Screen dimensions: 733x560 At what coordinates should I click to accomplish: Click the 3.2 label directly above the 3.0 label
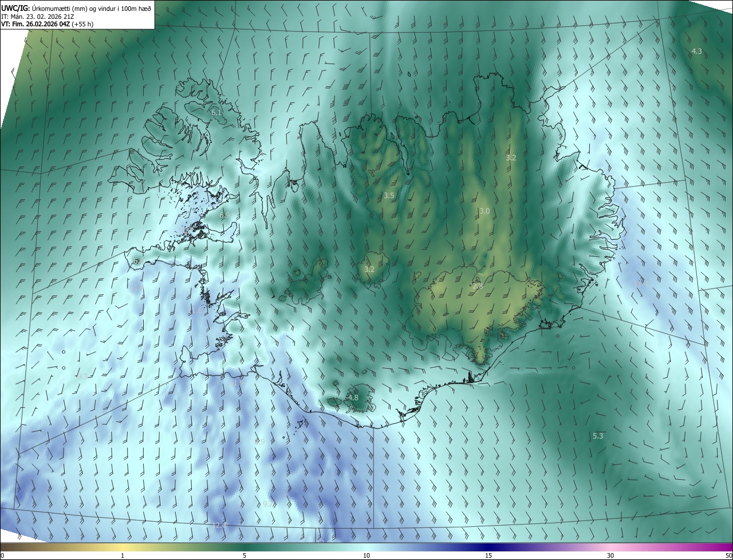[x=511, y=157]
